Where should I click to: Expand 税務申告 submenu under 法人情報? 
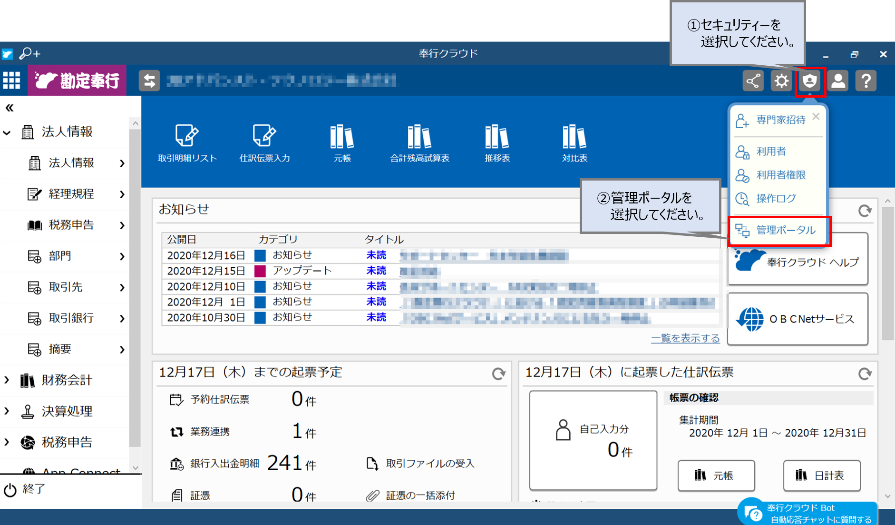pos(122,225)
